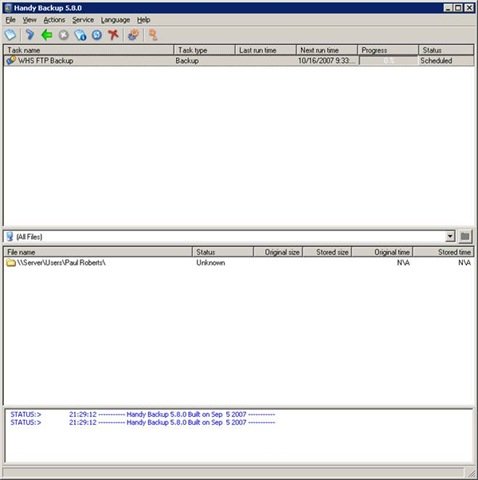Click the Scheduled status cell
Screen dimensions: 478x480
436,61
